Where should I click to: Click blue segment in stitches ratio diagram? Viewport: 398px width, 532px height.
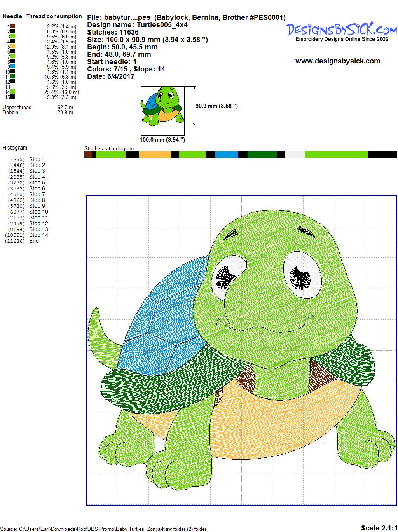point(226,155)
